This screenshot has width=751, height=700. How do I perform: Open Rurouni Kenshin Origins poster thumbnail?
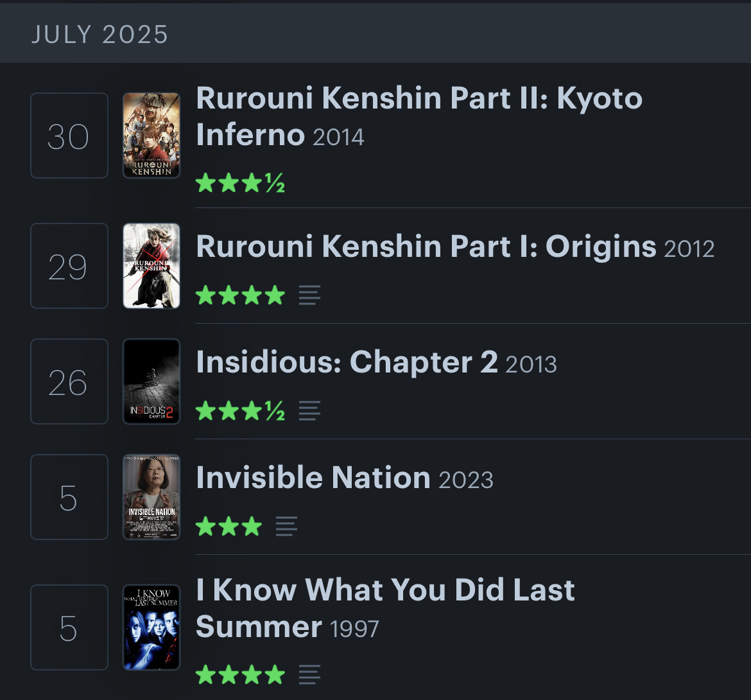(x=151, y=266)
